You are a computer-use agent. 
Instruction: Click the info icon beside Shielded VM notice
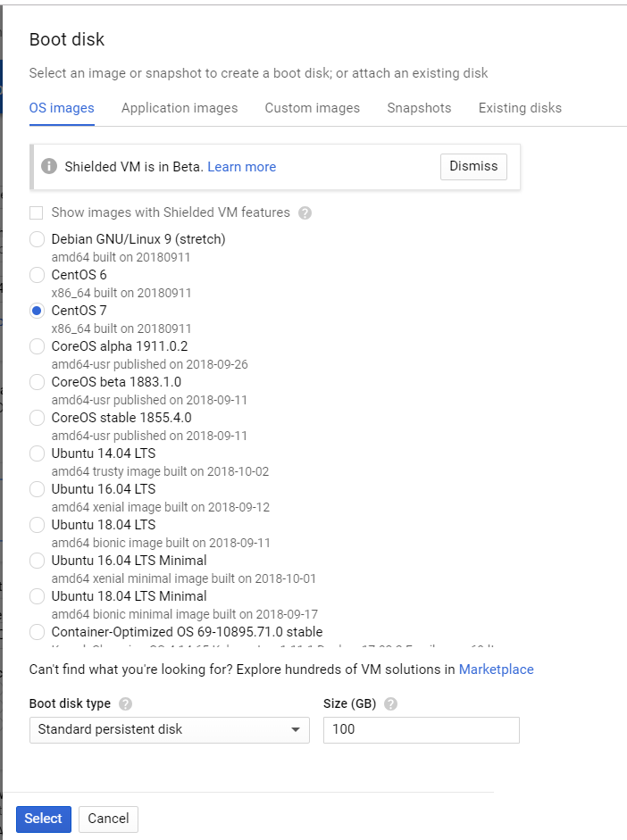pyautogui.click(x=50, y=167)
